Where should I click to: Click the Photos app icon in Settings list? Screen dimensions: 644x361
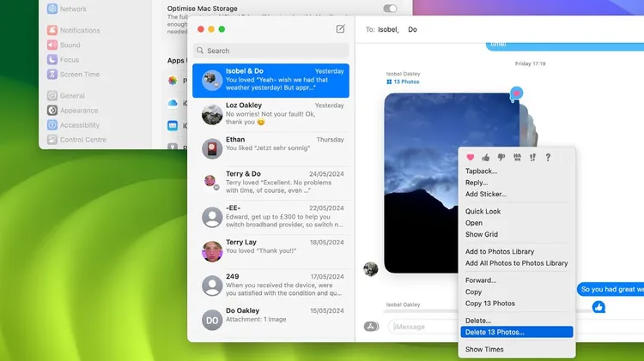[173, 81]
